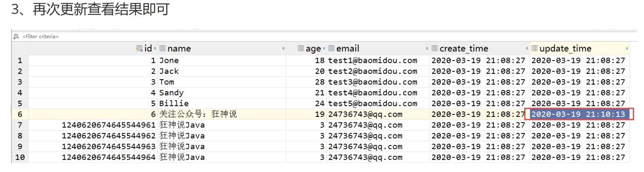Toggle sort arrows on the id column
The image size is (644, 172).
pos(155,48)
